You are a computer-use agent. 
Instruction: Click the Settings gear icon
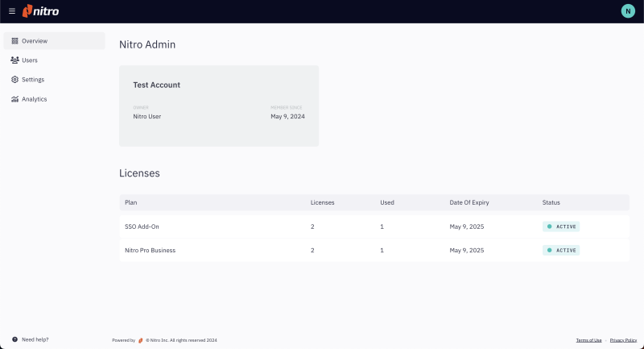14,79
